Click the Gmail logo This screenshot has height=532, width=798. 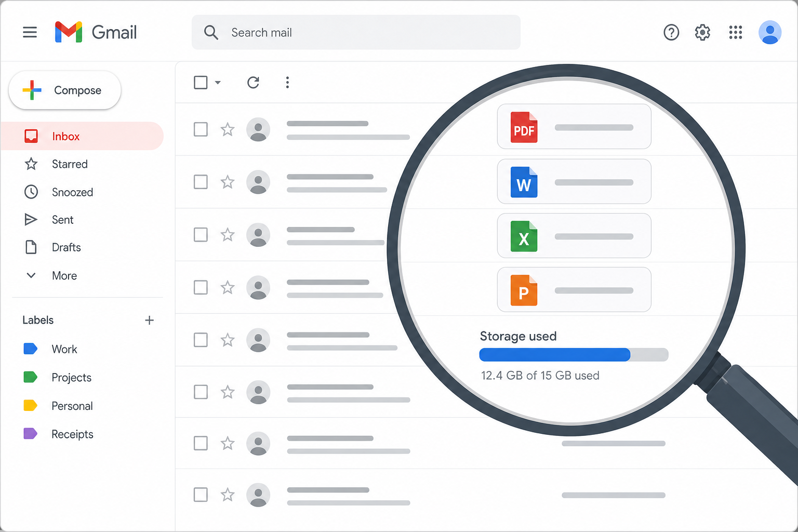[96, 32]
